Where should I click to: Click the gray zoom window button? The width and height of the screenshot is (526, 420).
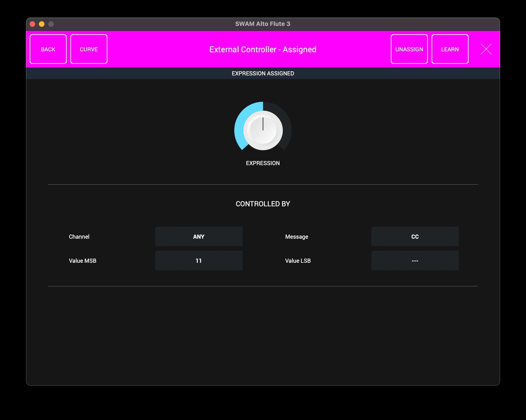click(x=51, y=24)
